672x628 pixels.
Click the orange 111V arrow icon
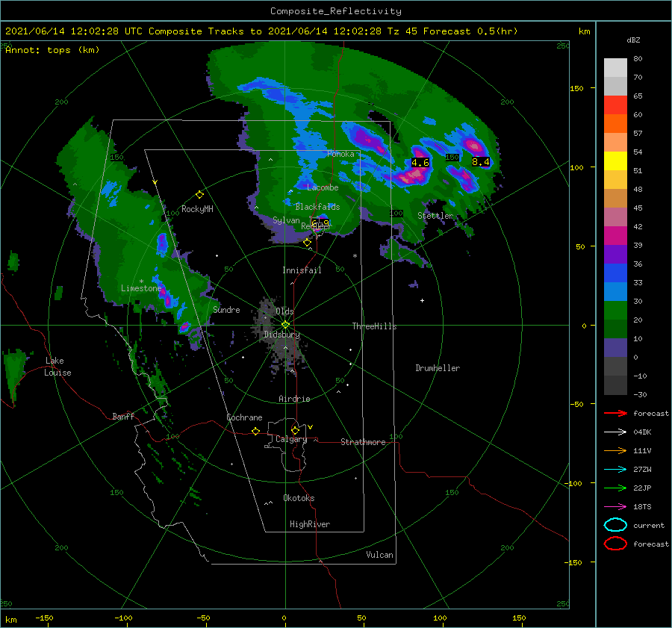(615, 450)
